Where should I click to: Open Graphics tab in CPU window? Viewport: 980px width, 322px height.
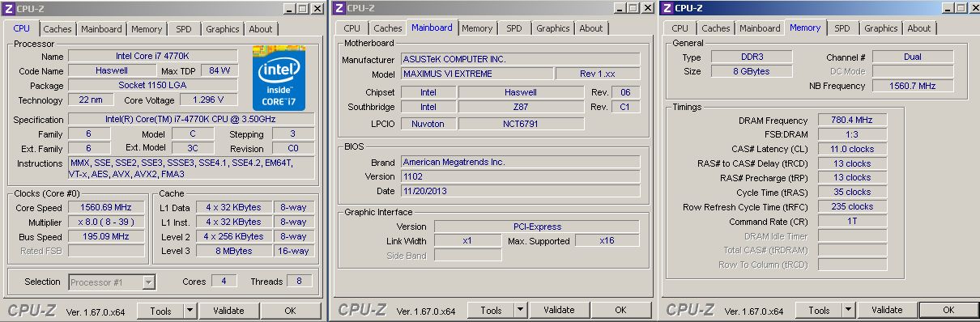point(223,29)
